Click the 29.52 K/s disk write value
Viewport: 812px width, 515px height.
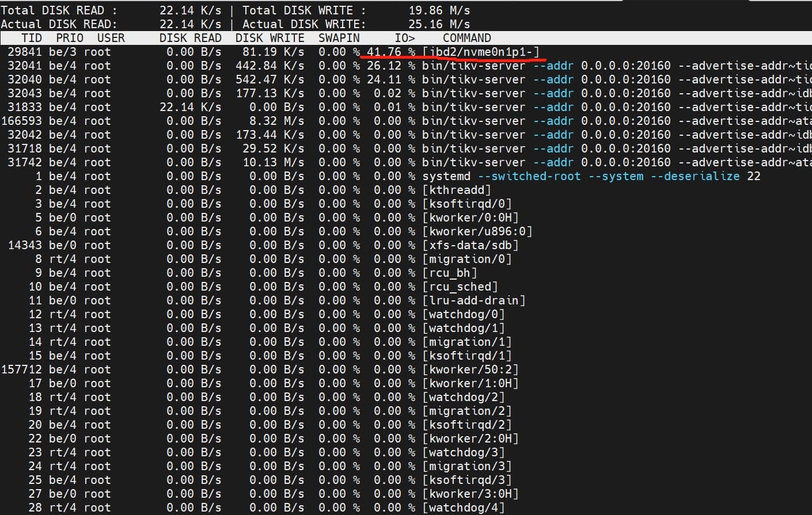point(274,148)
